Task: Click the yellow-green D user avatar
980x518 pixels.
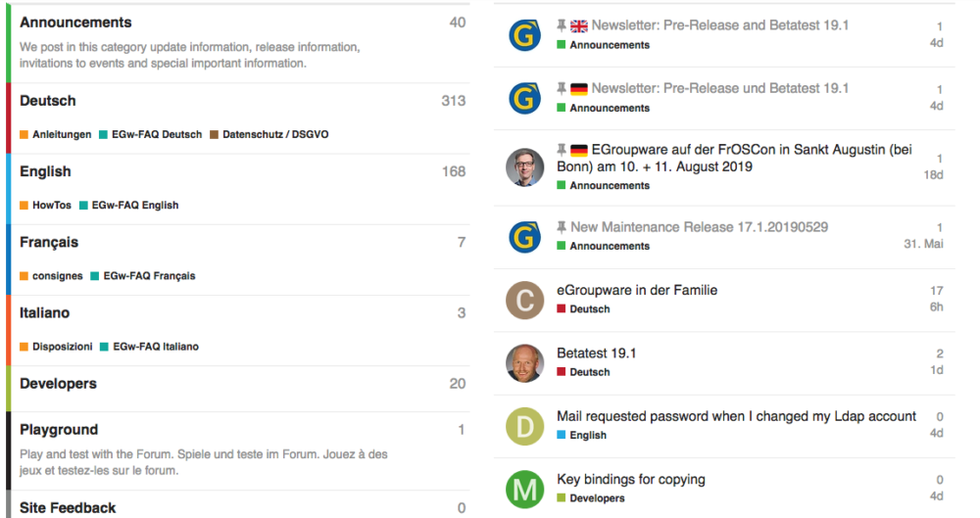Action: (525, 426)
